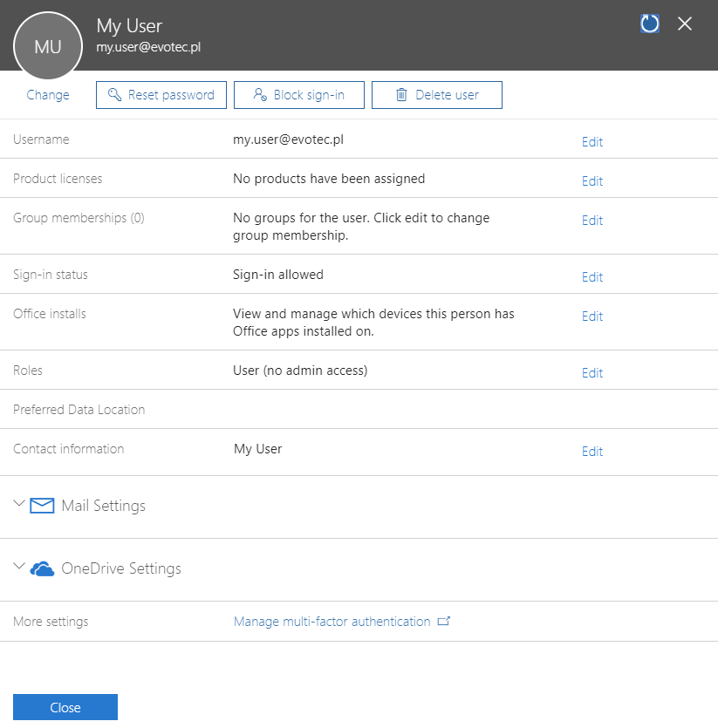The height and width of the screenshot is (728, 718).
Task: Edit the Username field
Action: pyautogui.click(x=591, y=141)
